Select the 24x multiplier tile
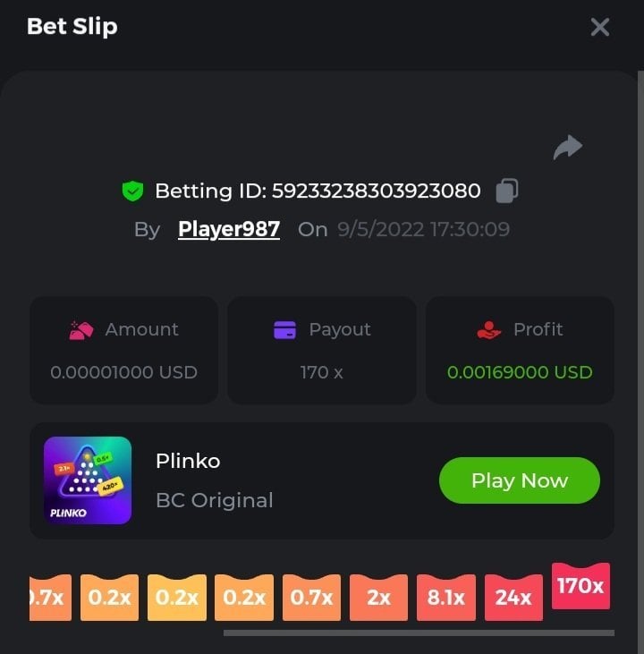Image resolution: width=644 pixels, height=654 pixels. tap(513, 598)
